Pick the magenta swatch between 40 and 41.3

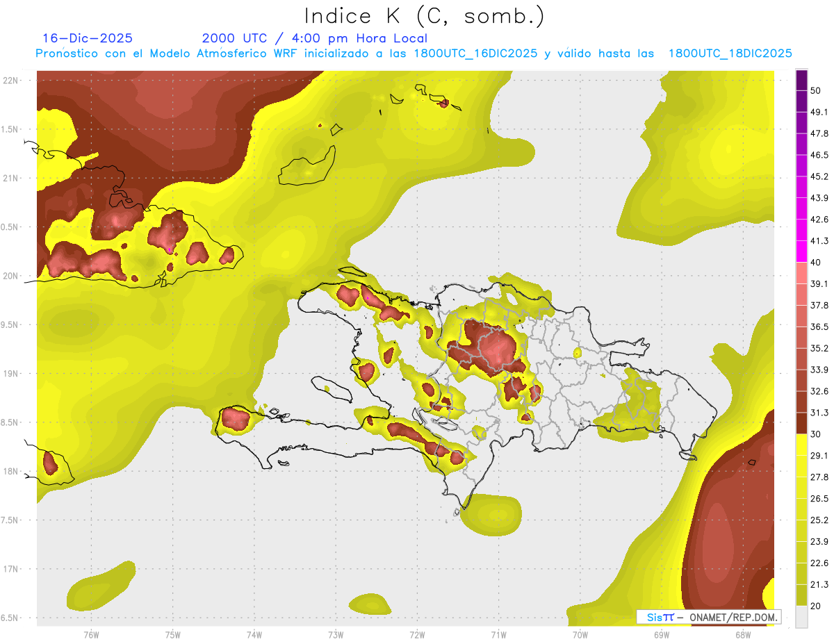tap(801, 251)
